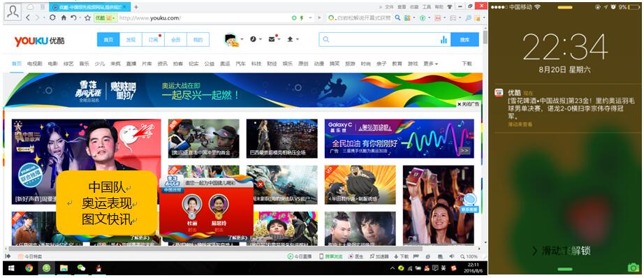Open the watch history clock dropdown
The height and width of the screenshot is (278, 644).
[256, 39]
